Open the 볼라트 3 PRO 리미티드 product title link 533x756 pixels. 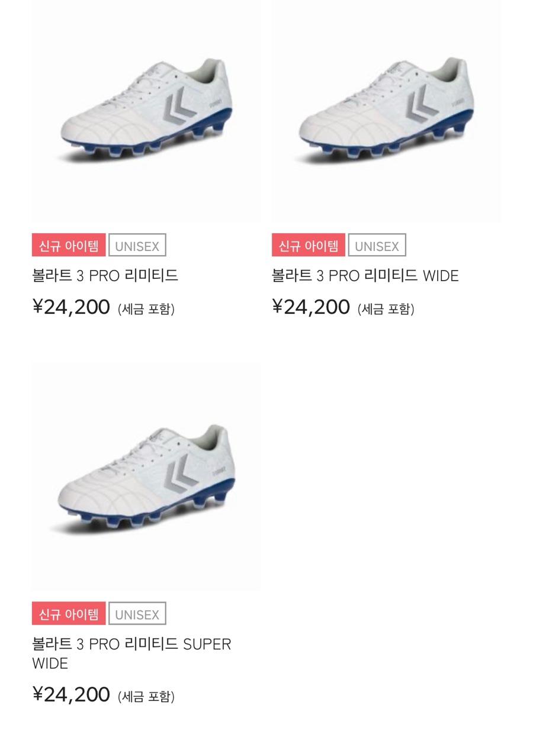point(105,276)
